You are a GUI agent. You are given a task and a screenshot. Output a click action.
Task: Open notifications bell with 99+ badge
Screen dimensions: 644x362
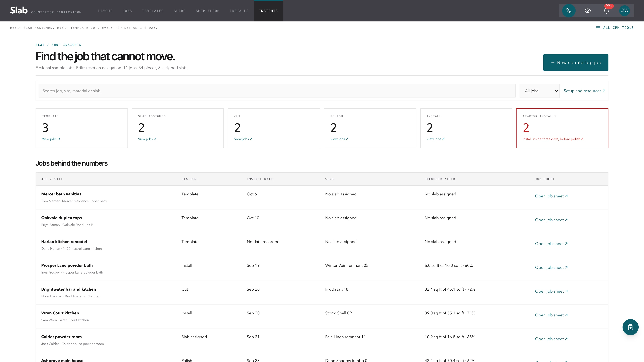click(x=606, y=11)
